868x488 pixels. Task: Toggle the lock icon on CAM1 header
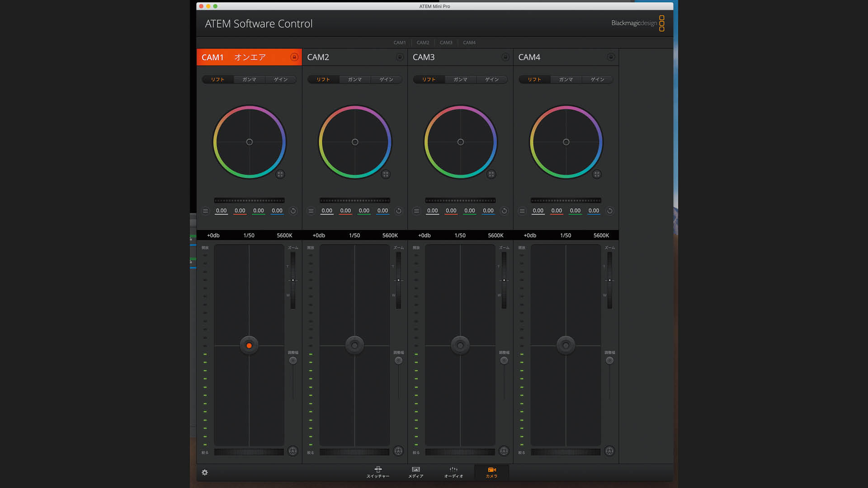click(294, 57)
